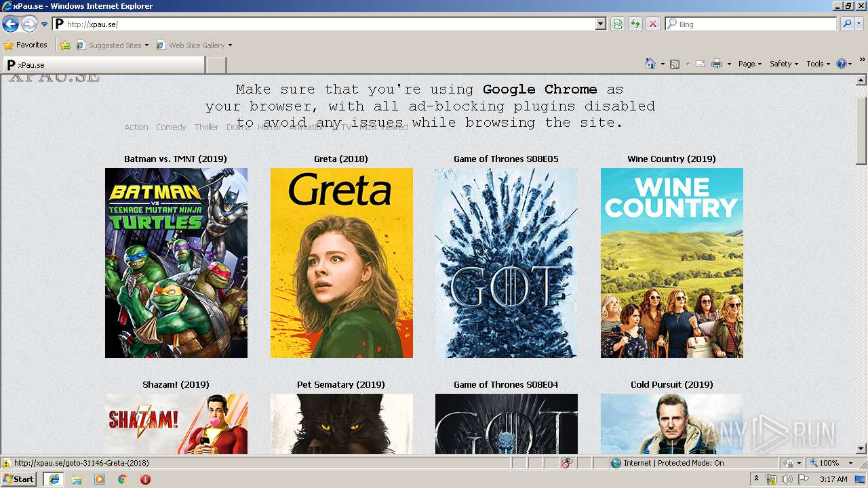Click the status bar warning icon
Screen dimensions: 868x488
[7, 463]
